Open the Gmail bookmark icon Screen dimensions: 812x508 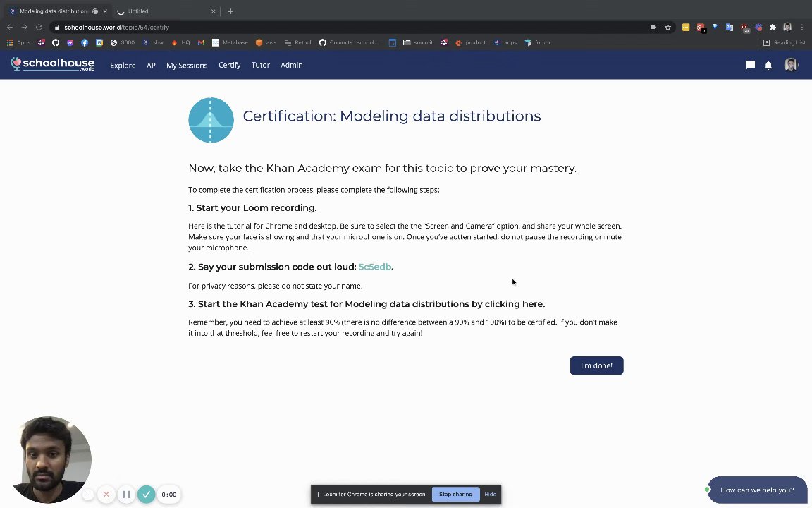point(201,42)
